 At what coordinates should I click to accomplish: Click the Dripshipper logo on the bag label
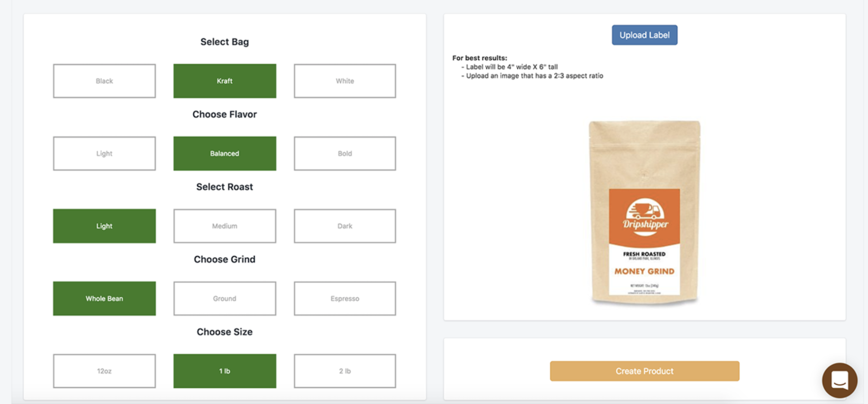click(645, 216)
